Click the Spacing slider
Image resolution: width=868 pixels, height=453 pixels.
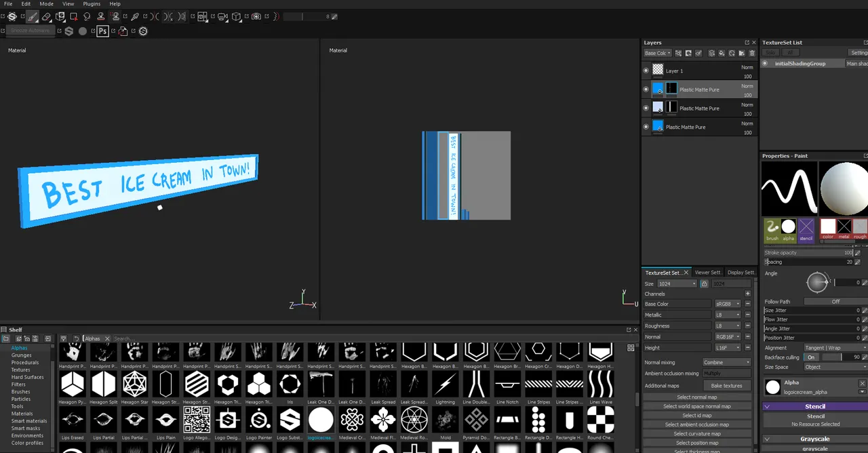[x=808, y=262]
